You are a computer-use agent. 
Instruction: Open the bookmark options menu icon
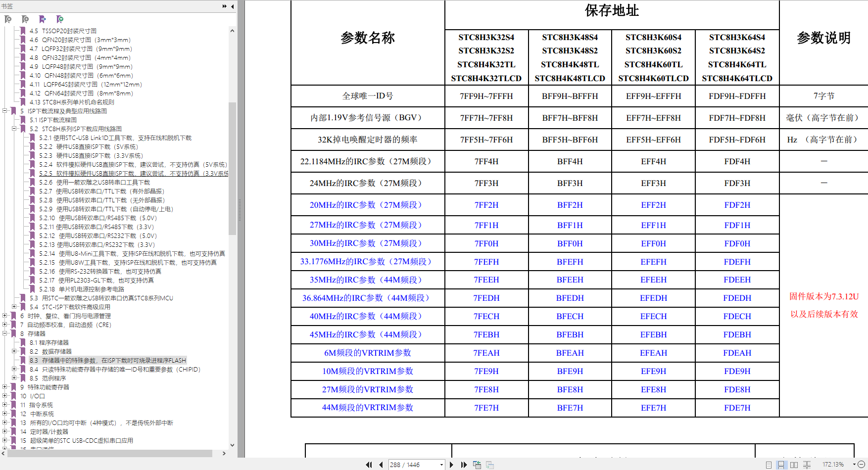(60, 19)
